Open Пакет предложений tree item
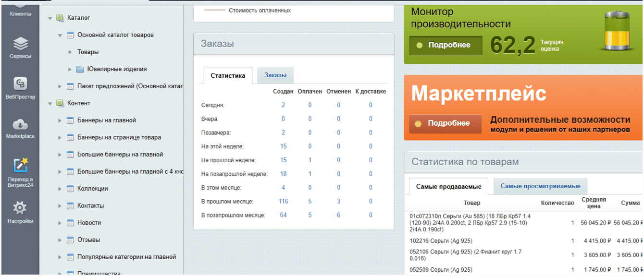Viewport: 644px width, 276px height. 130,86
